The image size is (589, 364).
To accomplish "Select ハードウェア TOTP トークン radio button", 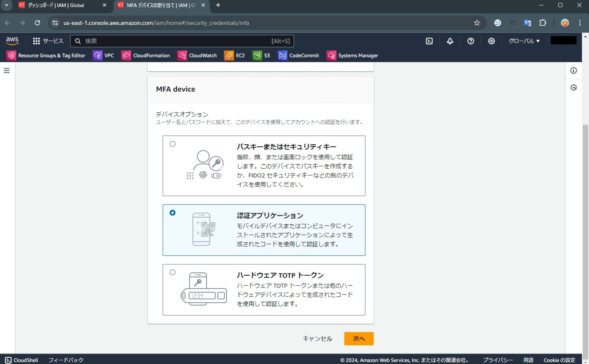I will click(x=172, y=272).
